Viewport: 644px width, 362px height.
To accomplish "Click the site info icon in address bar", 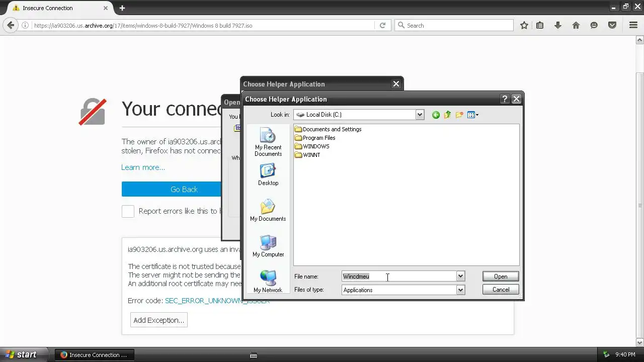I will (25, 25).
